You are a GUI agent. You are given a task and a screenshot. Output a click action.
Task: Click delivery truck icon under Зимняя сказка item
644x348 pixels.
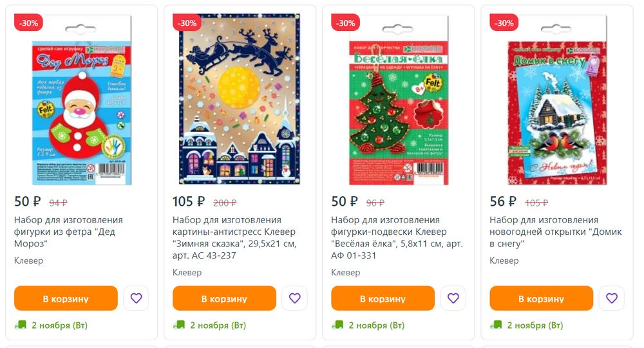click(x=179, y=325)
